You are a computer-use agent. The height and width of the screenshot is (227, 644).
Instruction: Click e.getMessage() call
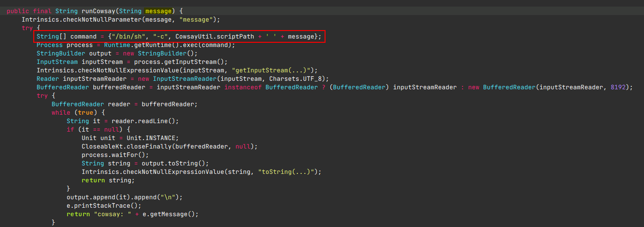[168, 214]
